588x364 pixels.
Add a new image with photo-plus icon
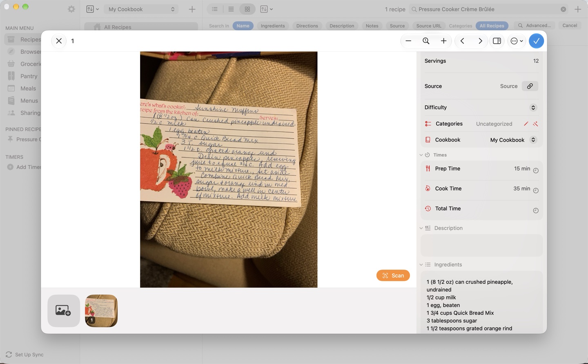(x=63, y=311)
